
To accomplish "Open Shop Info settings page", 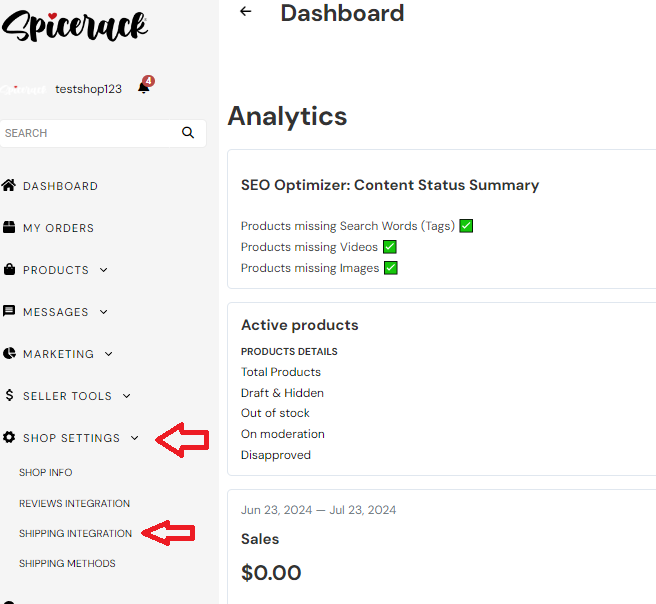I will tap(46, 472).
